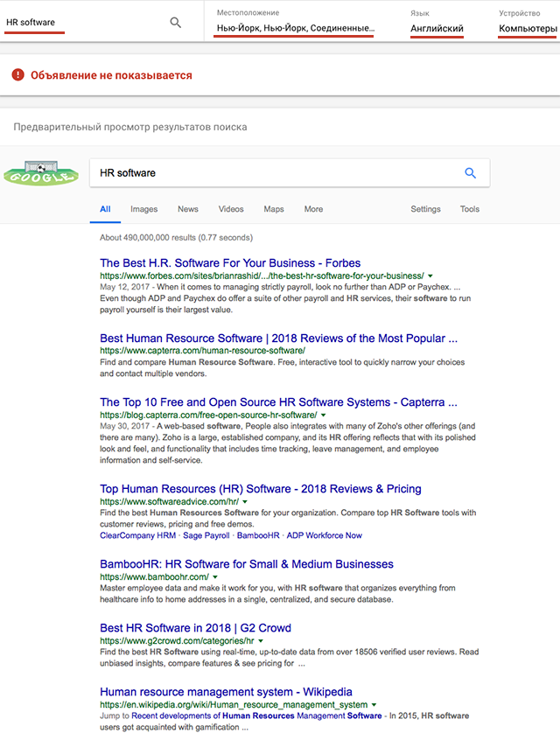Click the blue search icon in the Google search box
Screen dimensions: 560x747
(x=470, y=173)
